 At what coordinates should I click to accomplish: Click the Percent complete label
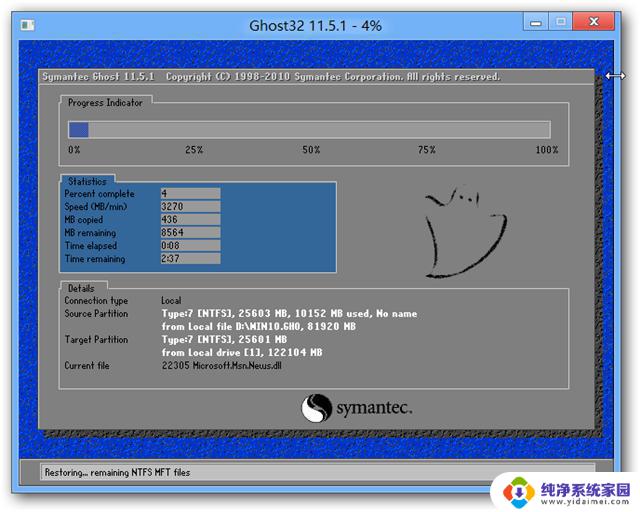tap(99, 194)
